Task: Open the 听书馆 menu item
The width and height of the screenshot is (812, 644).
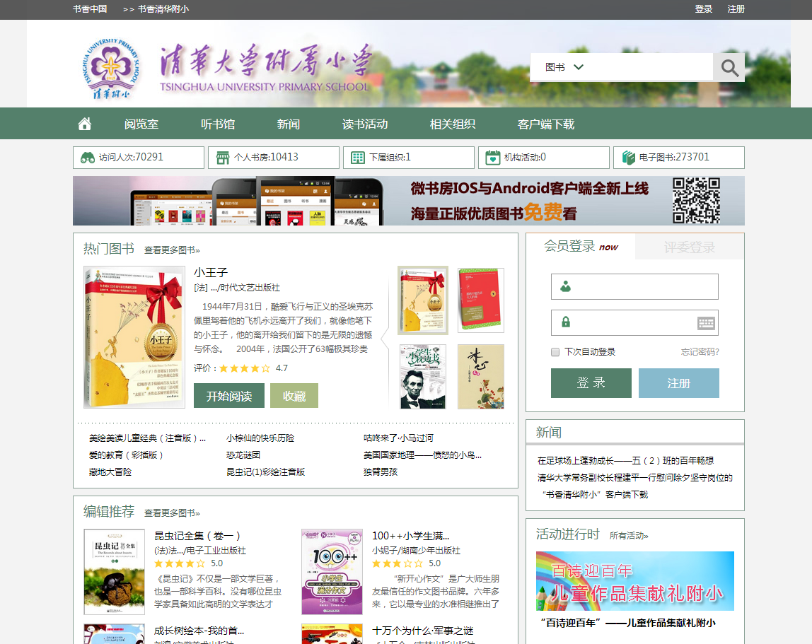Action: point(218,124)
